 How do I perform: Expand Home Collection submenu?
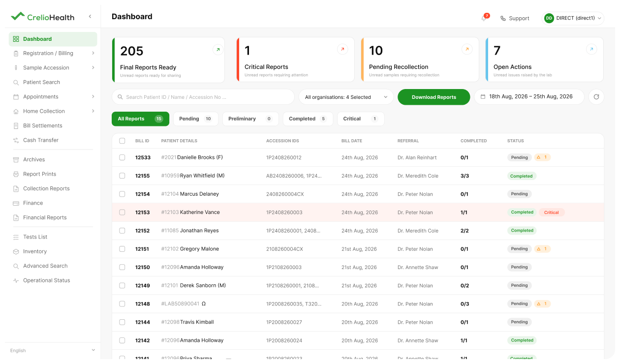click(93, 111)
